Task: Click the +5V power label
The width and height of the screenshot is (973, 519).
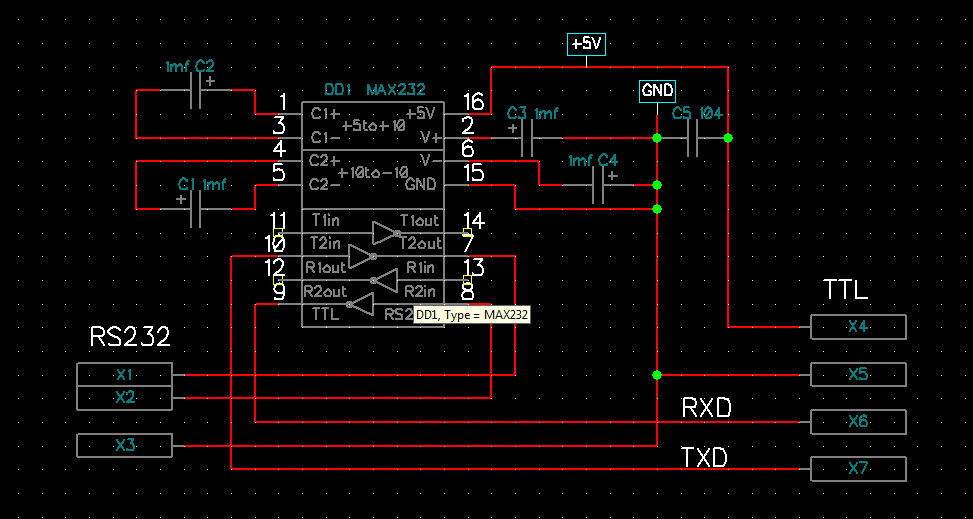Action: tap(587, 44)
